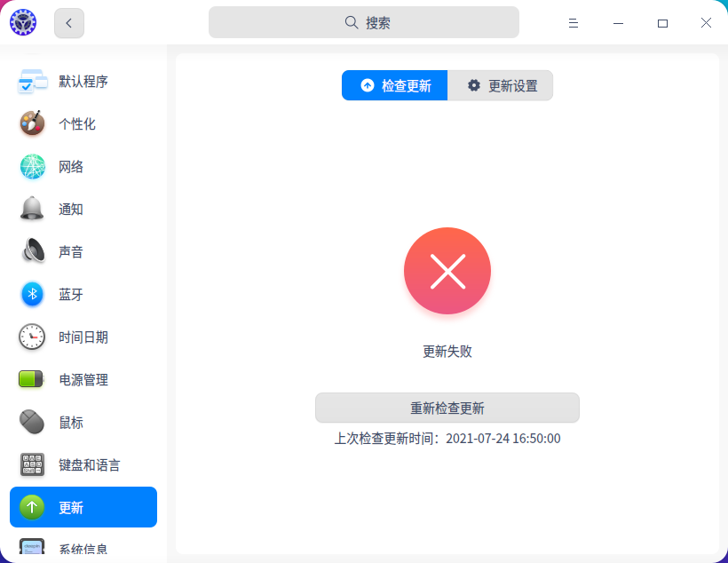Image resolution: width=728 pixels, height=563 pixels.
Task: Select 时间日期 label in sidebar
Action: click(x=83, y=337)
